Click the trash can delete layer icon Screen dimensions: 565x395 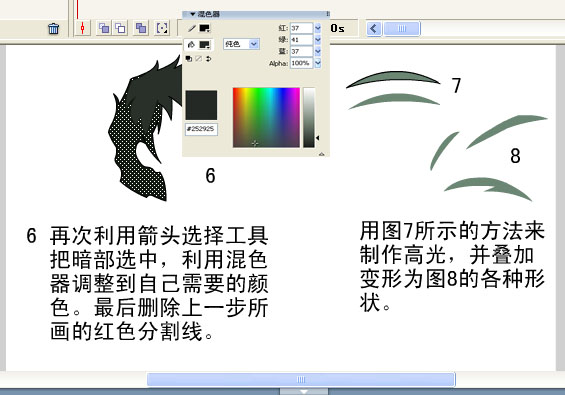(53, 28)
